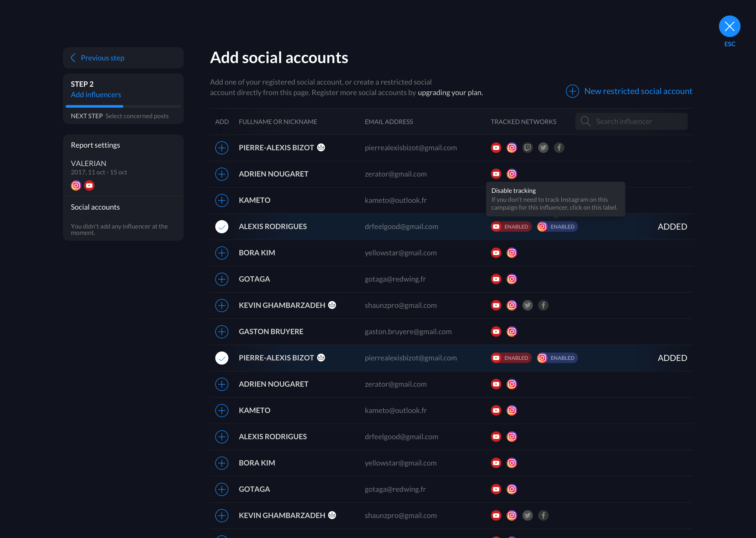Add the first Adrien Nougaret with the plus button
Screen dimensions: 756x538
(222, 174)
